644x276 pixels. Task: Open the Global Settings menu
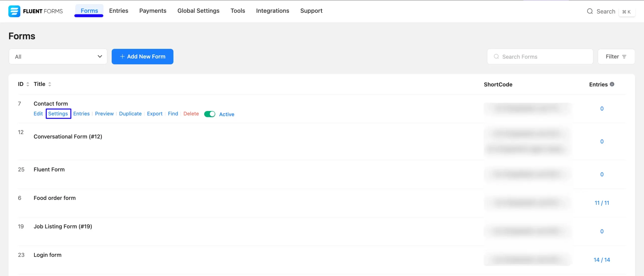coord(198,11)
